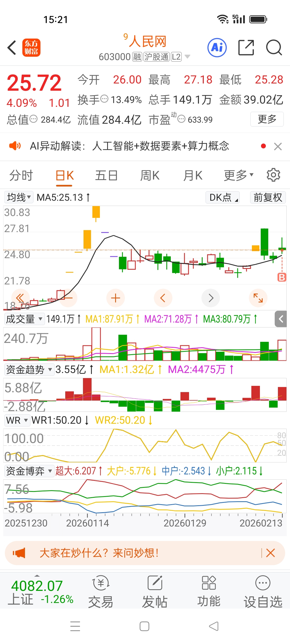
Task: Switch to 月K tab
Action: click(x=193, y=175)
